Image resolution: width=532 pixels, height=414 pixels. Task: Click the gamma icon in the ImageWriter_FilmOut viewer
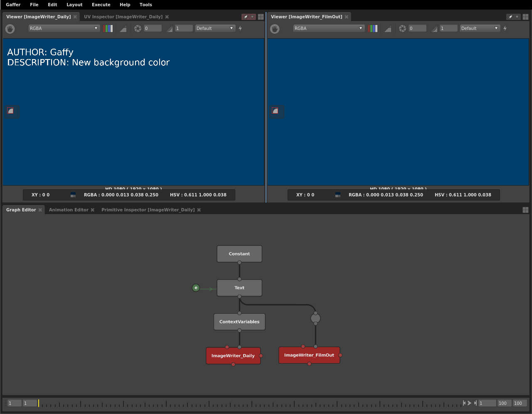pyautogui.click(x=434, y=29)
